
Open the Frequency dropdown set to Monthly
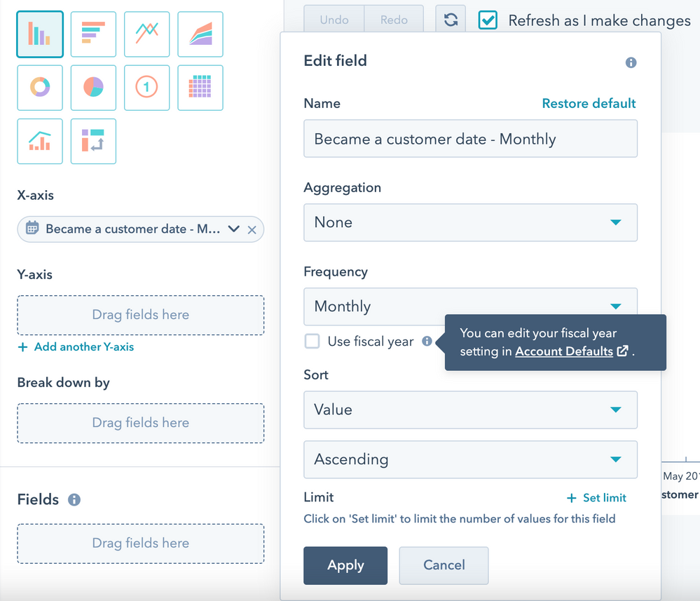[x=471, y=306]
